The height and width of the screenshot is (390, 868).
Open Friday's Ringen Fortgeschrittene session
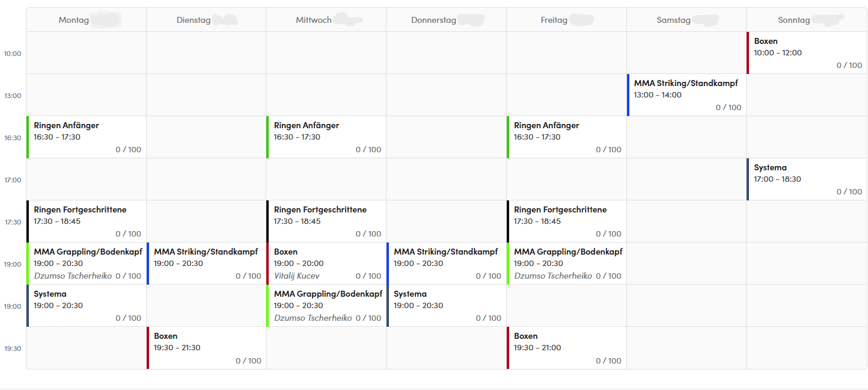click(567, 221)
